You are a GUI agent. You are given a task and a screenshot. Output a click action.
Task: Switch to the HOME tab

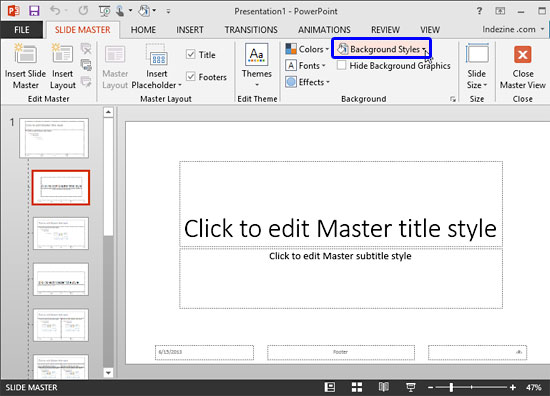point(143,30)
